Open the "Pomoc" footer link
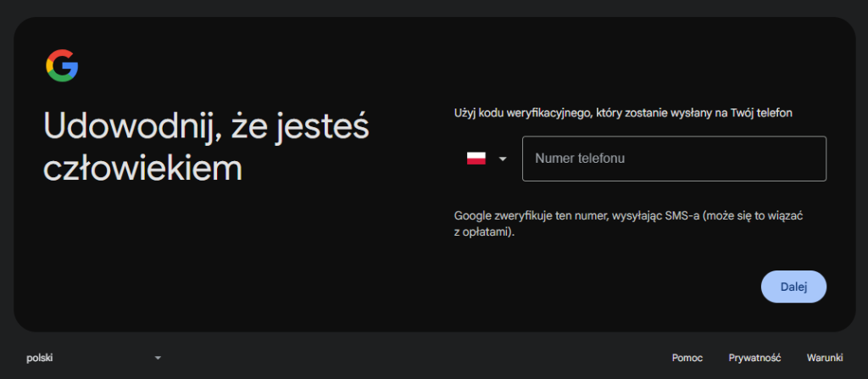 (x=687, y=358)
